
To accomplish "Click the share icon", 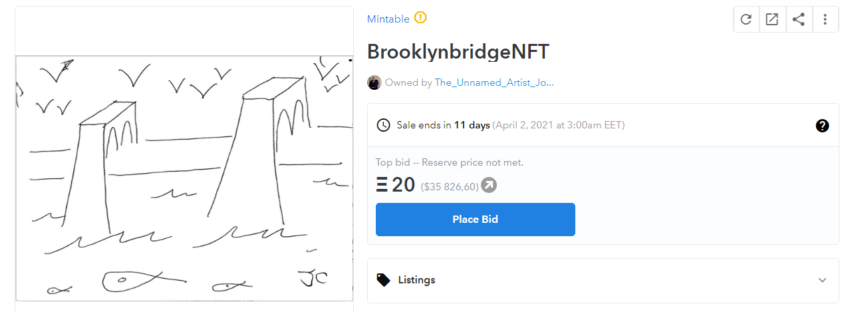I will pos(799,19).
